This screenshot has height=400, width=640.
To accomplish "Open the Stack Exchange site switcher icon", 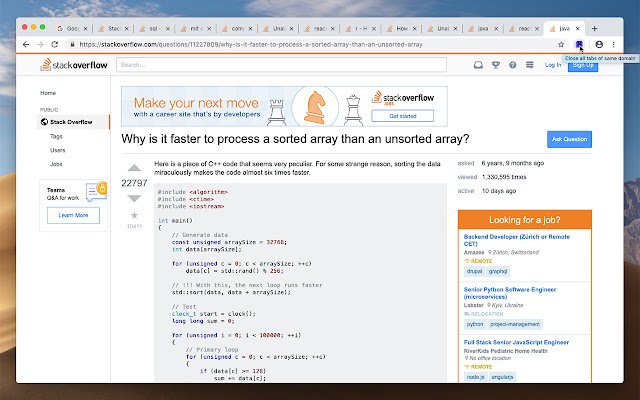I will [529, 65].
